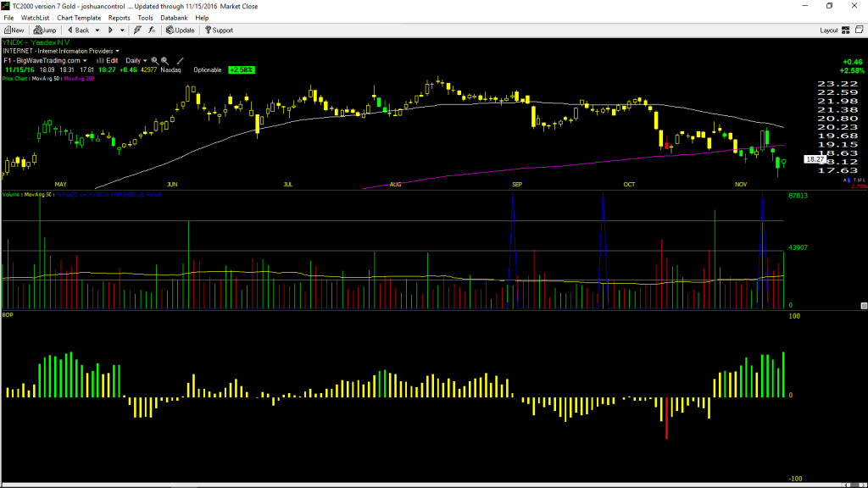Click the Optionable label

208,70
